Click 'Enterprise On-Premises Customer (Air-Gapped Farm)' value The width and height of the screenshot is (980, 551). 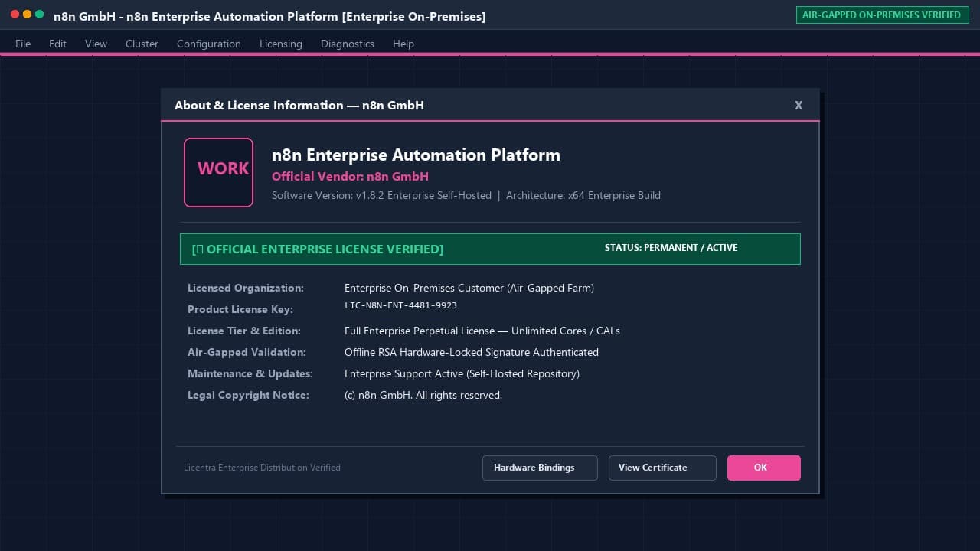469,288
